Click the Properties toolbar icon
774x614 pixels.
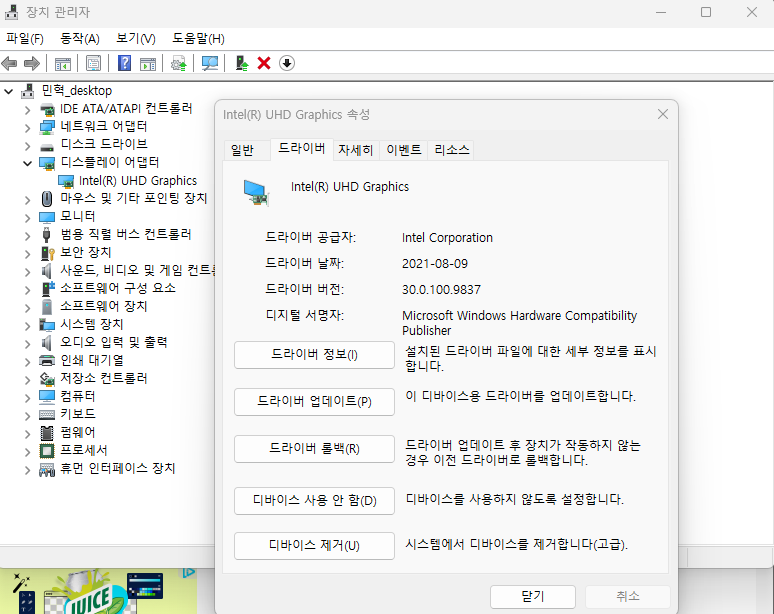pos(93,63)
